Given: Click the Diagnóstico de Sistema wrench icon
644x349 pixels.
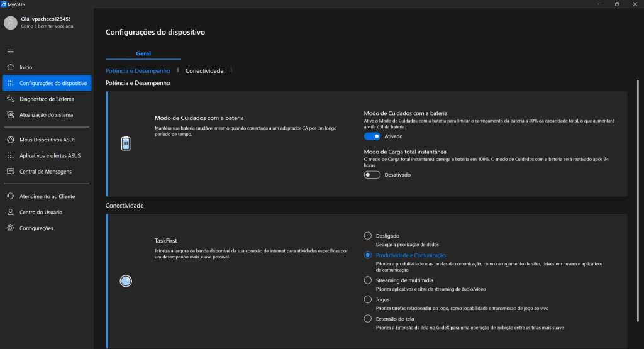Looking at the screenshot, I should pyautogui.click(x=11, y=99).
